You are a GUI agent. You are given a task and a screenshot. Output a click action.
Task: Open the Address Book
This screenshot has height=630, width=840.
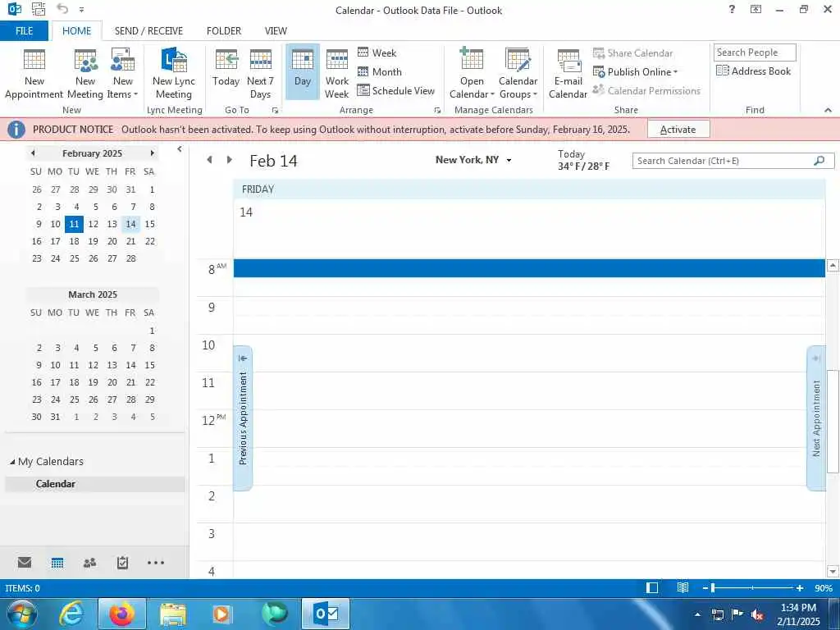[754, 71]
